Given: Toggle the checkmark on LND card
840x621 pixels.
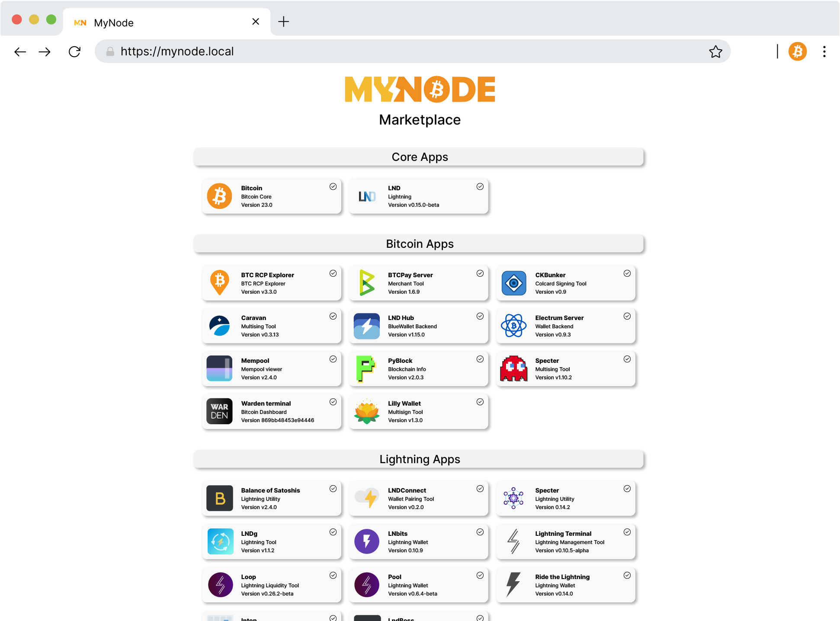Looking at the screenshot, I should tap(480, 186).
